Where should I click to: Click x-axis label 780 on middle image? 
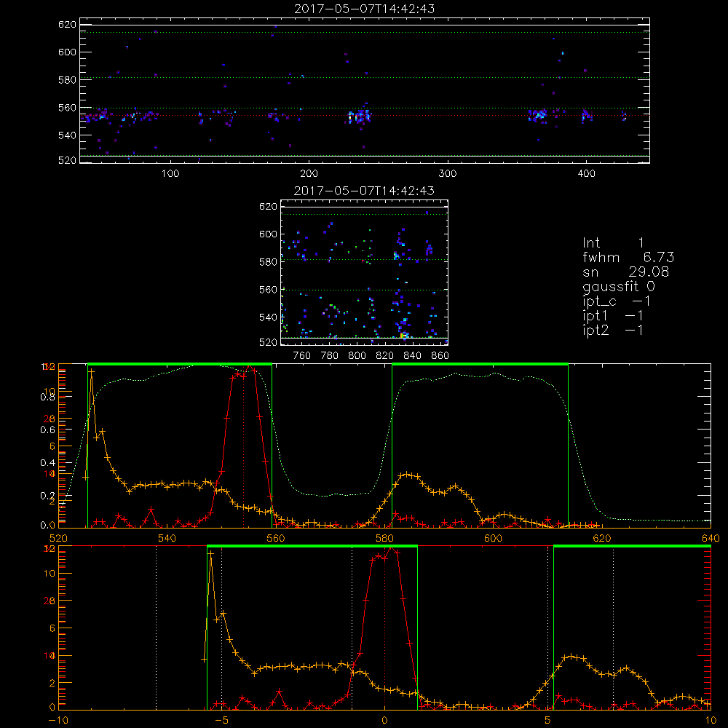coord(330,356)
